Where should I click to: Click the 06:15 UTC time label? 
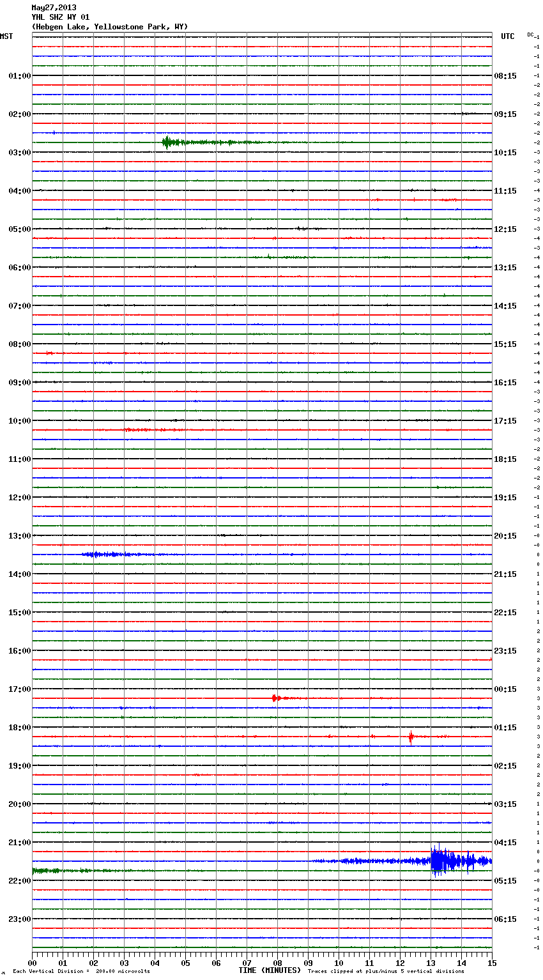coord(505,919)
